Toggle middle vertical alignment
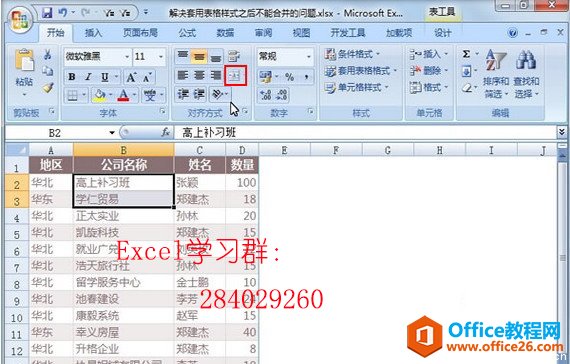This screenshot has width=570, height=364. click(199, 56)
